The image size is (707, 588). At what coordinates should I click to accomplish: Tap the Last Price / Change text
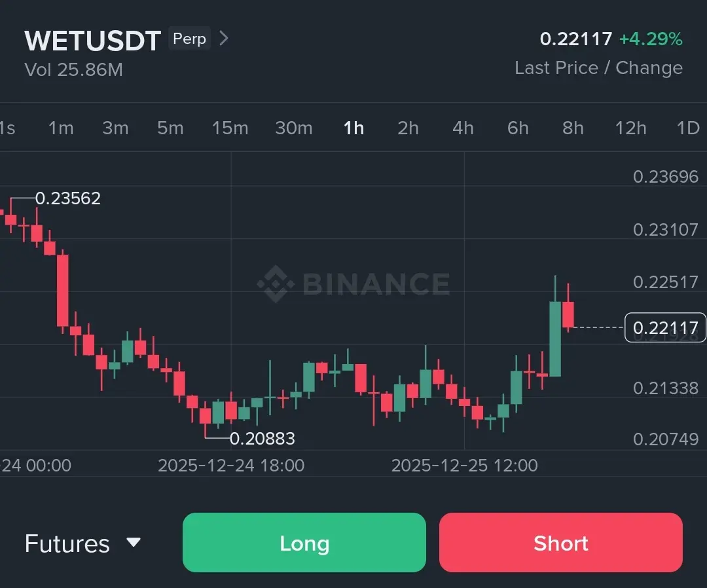click(598, 68)
